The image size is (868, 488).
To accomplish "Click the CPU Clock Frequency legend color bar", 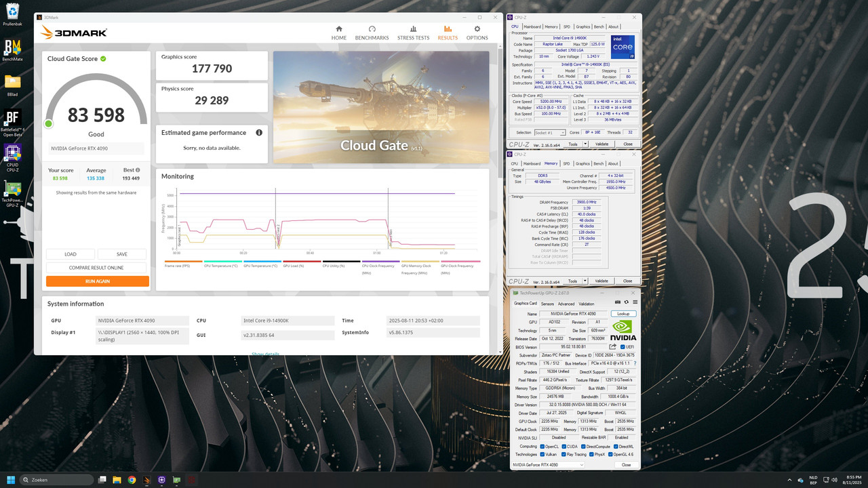I will pos(381,261).
